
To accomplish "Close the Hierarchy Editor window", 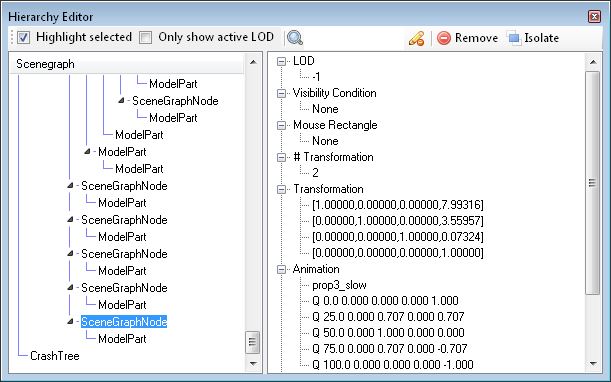I will point(594,17).
